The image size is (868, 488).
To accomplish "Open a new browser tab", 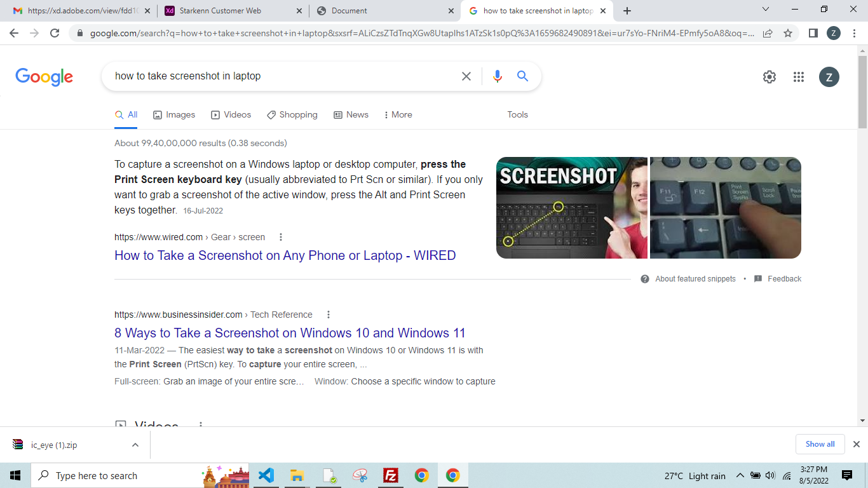I will [x=627, y=11].
